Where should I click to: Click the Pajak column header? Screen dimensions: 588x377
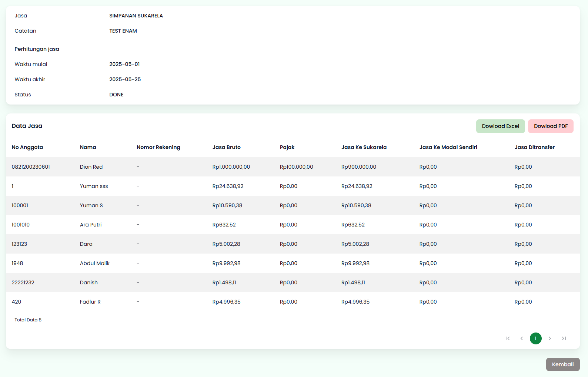point(287,147)
